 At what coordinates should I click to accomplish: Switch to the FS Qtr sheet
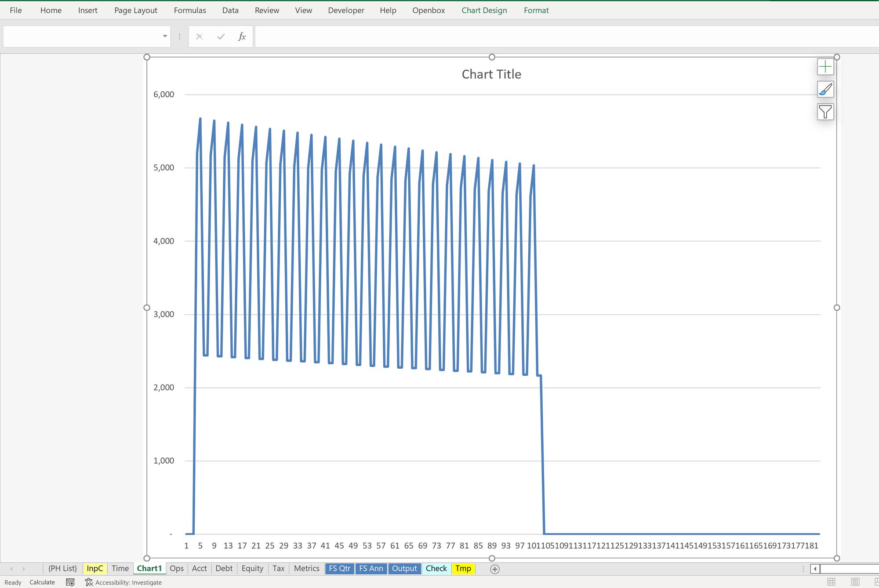[x=339, y=568]
